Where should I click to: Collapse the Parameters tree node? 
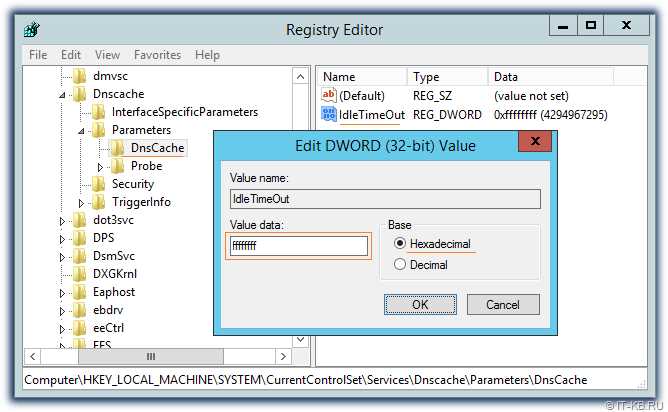81,131
